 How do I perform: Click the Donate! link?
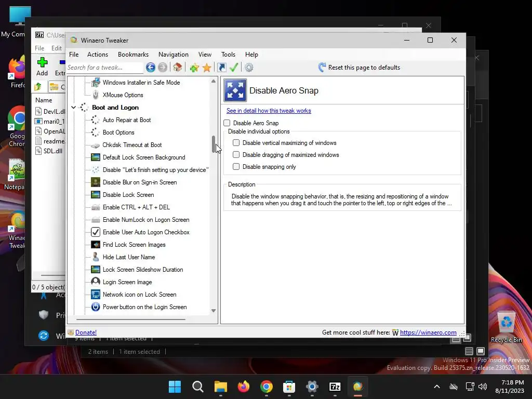coord(86,332)
